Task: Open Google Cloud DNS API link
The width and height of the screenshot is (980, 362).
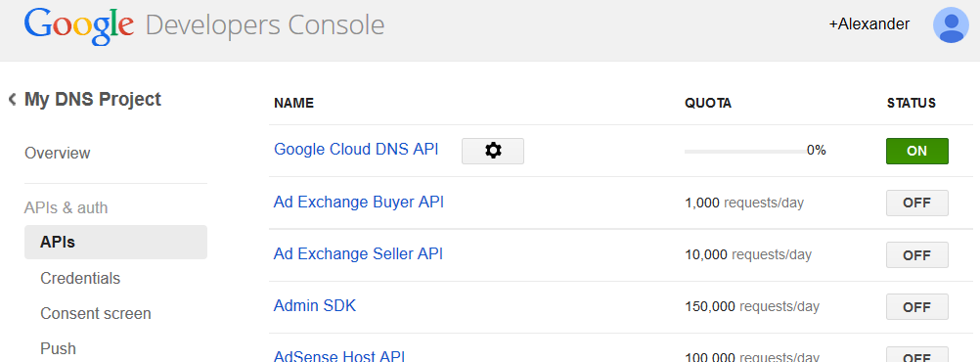Action: (x=356, y=150)
